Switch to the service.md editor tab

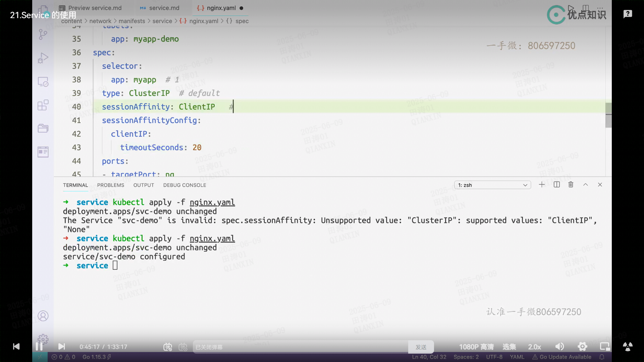[164, 8]
